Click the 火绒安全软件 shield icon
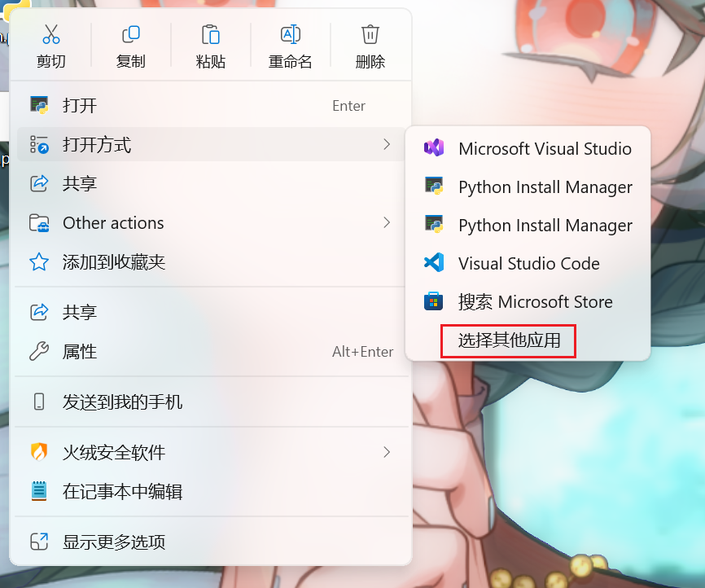 (x=38, y=452)
